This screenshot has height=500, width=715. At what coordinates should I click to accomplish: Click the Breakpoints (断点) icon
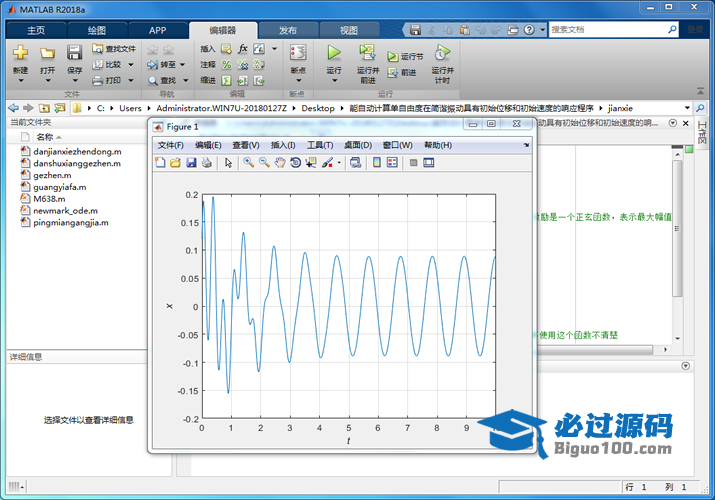tap(298, 53)
